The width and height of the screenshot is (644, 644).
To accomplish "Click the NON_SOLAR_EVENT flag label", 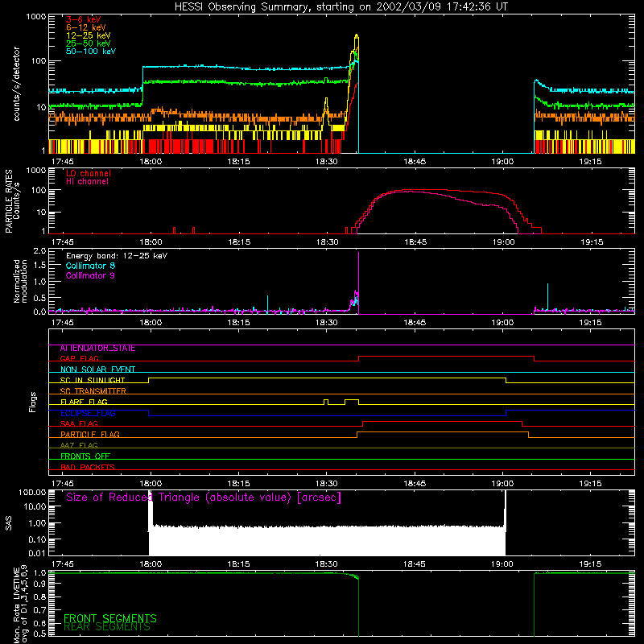I will (x=97, y=369).
